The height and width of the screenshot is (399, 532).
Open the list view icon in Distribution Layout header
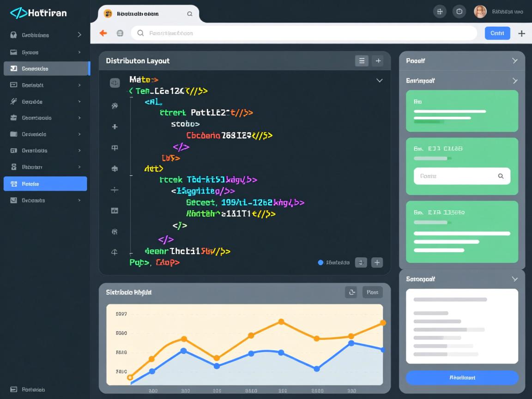click(x=362, y=60)
